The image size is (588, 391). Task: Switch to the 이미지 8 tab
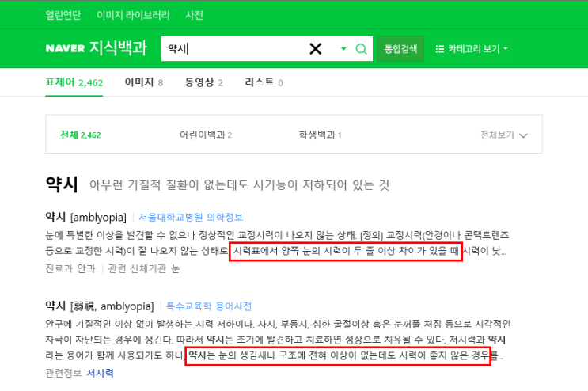tap(143, 82)
